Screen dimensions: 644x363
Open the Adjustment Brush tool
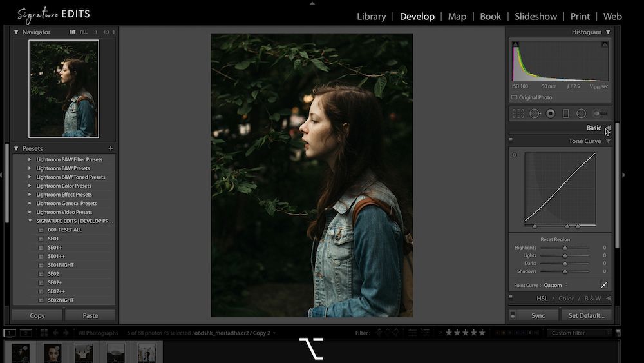click(600, 113)
